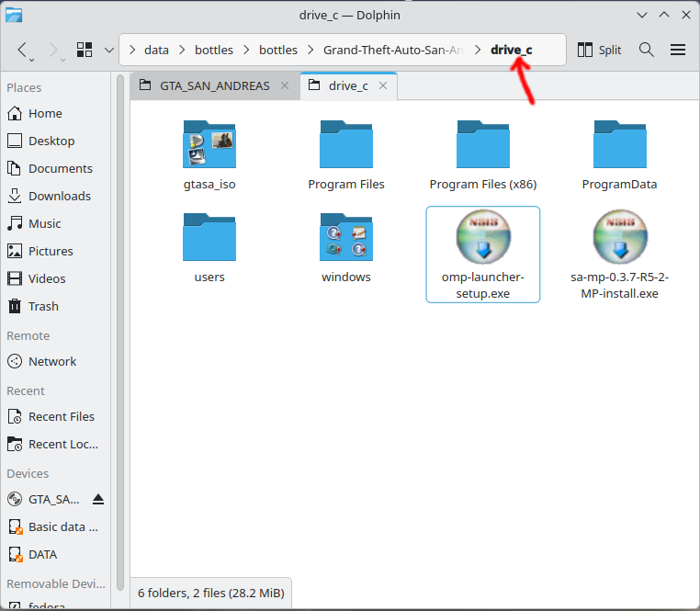Select sa-mp-0.3.7-R5-2-MP-install.exe file
Screen dimensions: 700x611
click(x=620, y=255)
